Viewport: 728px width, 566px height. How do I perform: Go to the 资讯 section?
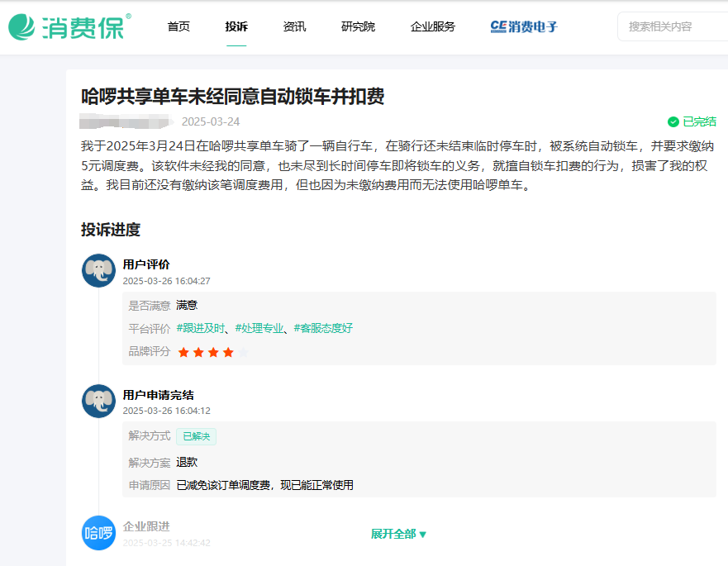coord(294,27)
